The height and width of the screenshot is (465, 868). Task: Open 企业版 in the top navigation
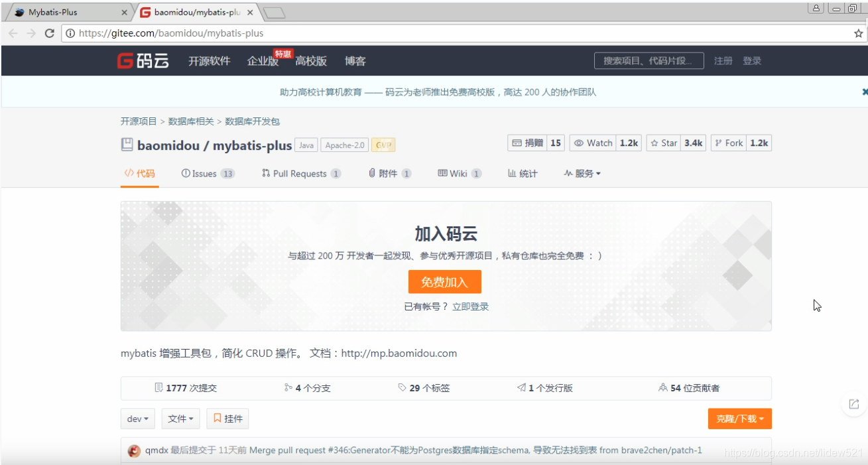tap(263, 61)
